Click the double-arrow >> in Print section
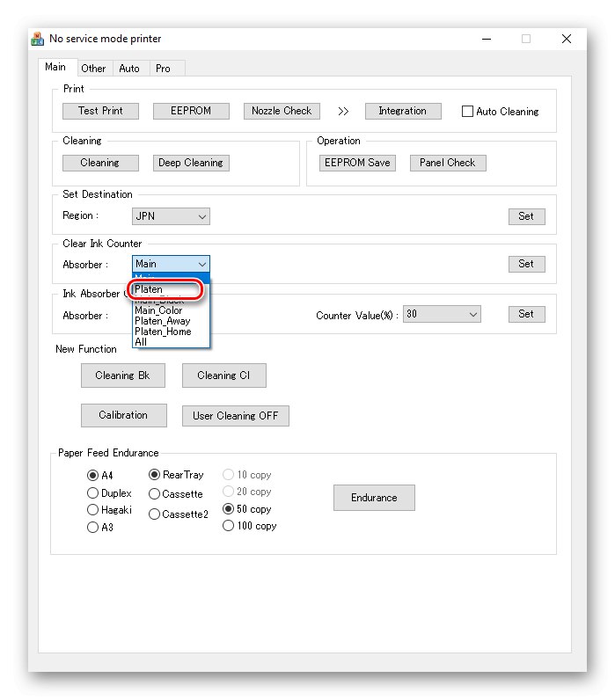615x700 pixels. coord(343,111)
